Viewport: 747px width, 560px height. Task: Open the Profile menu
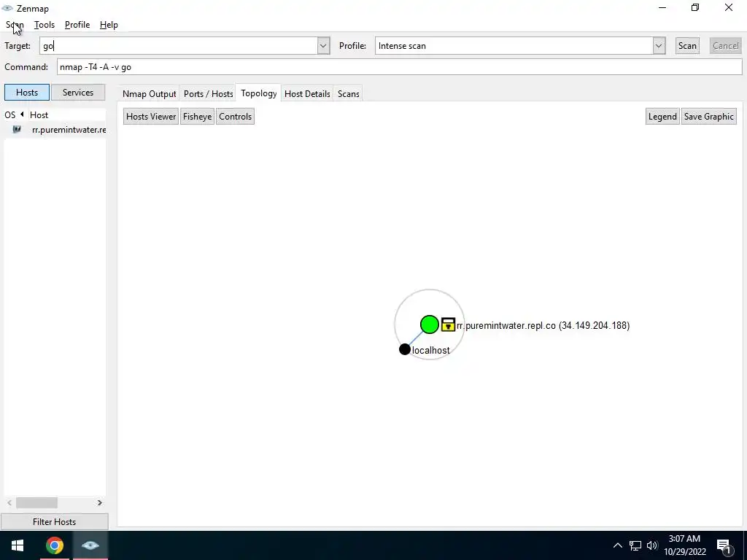point(77,25)
